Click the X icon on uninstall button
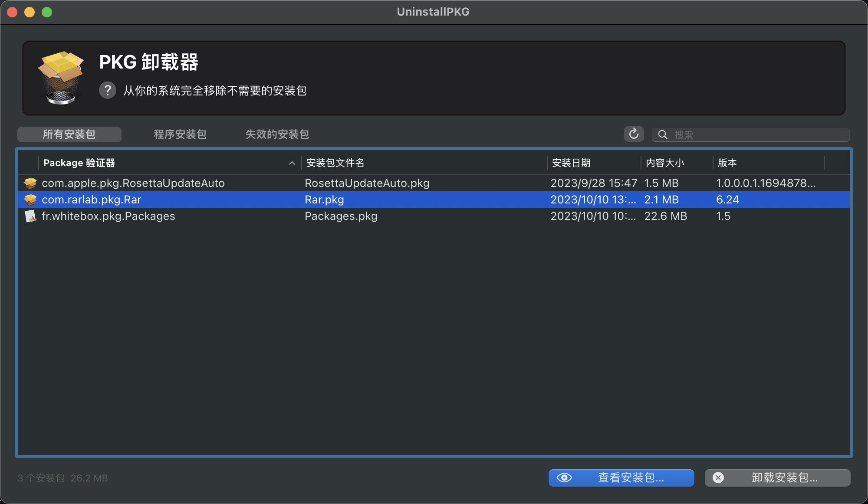 click(718, 478)
